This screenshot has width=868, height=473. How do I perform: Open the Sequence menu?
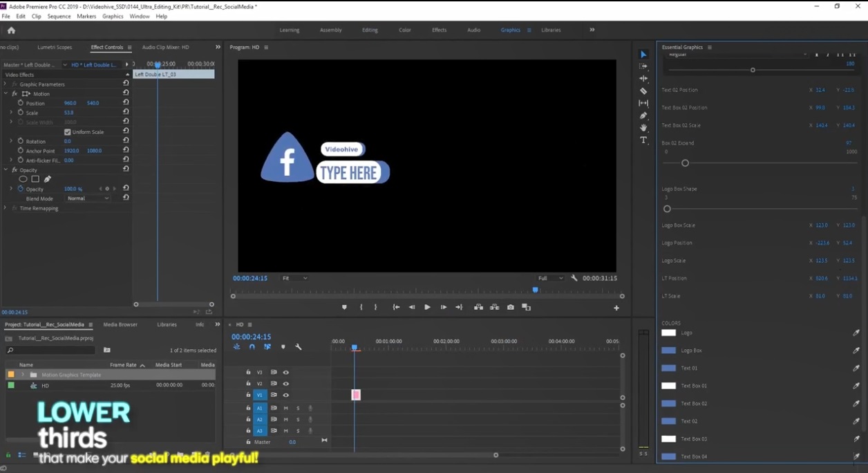pyautogui.click(x=59, y=16)
